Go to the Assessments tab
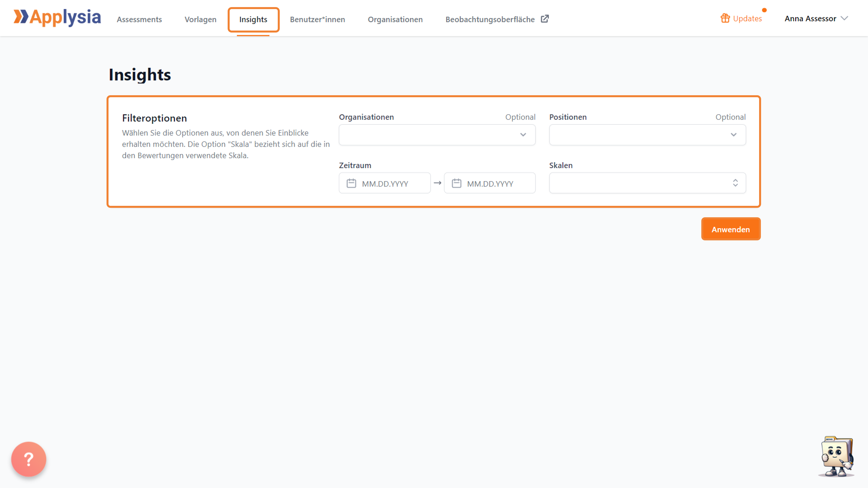 point(139,19)
